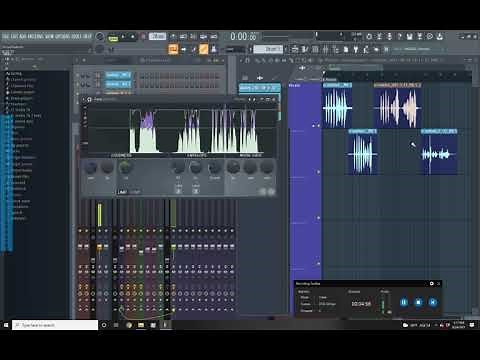Open Windows notification center icon
Image resolution: width=480 pixels, height=360 pixels.
(472, 325)
